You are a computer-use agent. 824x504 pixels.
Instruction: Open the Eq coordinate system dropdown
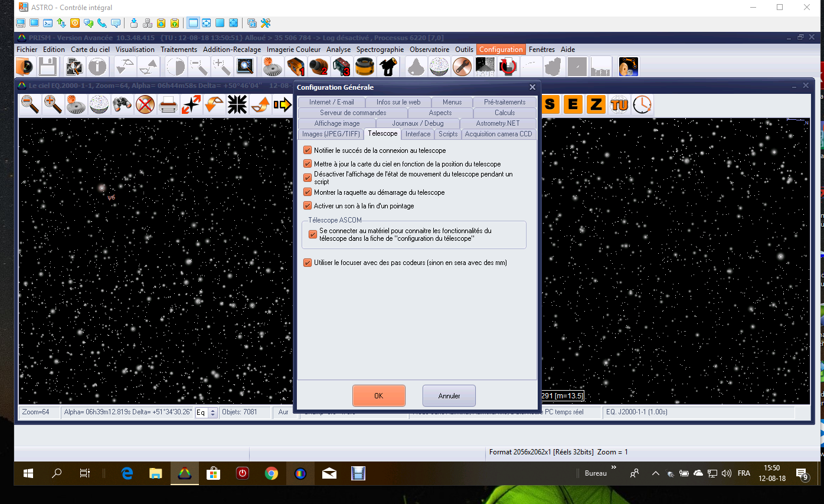point(213,413)
